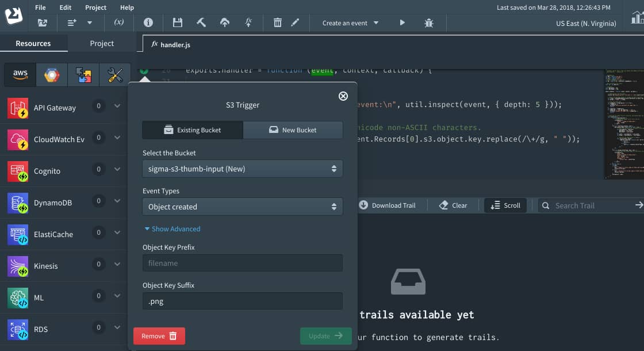Viewport: 644px width, 351px height.
Task: Click the toolbar function fx icon
Action: [x=248, y=22]
